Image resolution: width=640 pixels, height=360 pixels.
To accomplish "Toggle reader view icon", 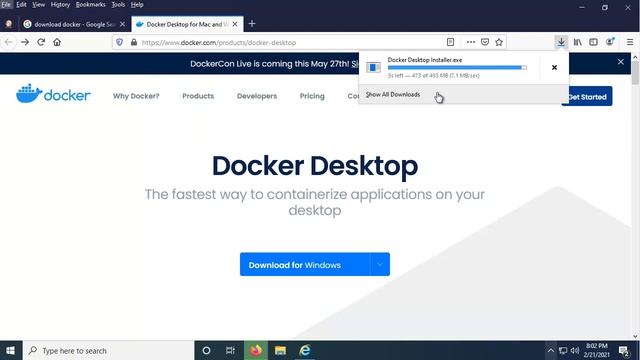I will pyautogui.click(x=451, y=42).
